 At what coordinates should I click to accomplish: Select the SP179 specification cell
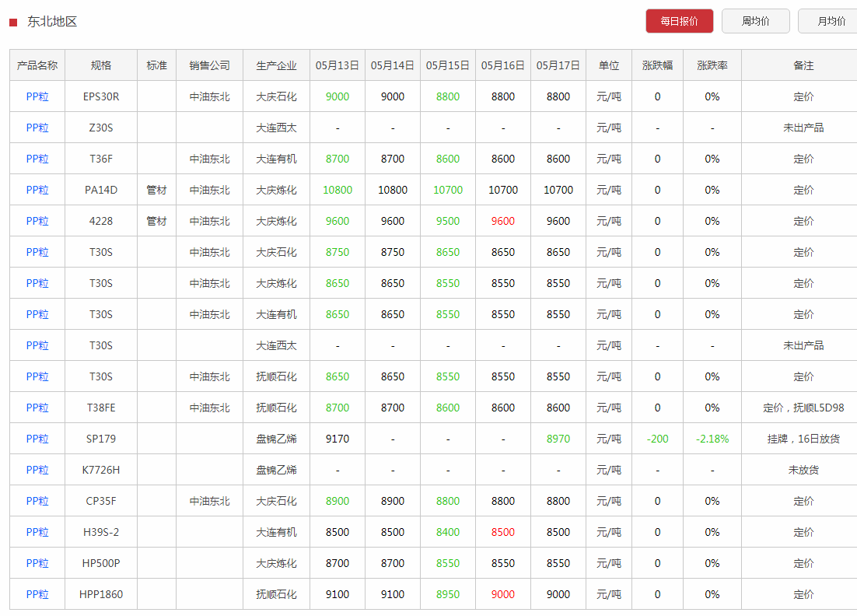tap(101, 439)
